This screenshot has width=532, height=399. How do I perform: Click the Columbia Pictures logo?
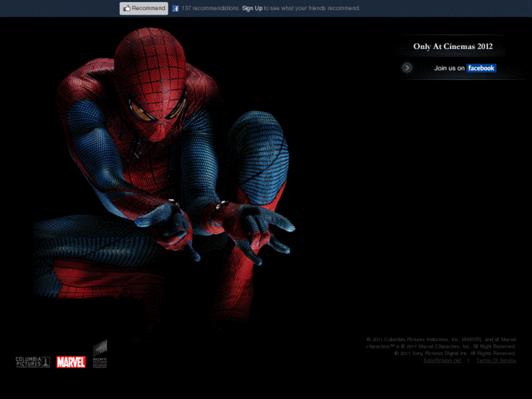pos(33,362)
